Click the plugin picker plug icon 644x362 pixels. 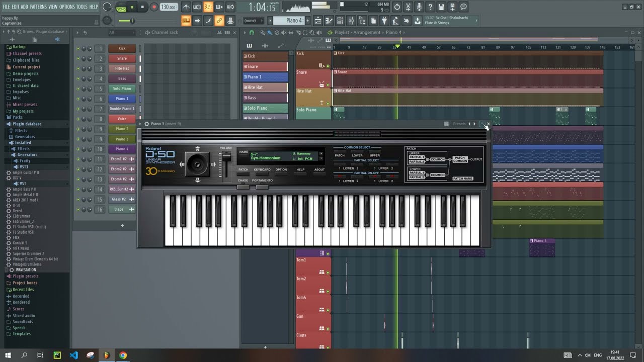(x=384, y=21)
